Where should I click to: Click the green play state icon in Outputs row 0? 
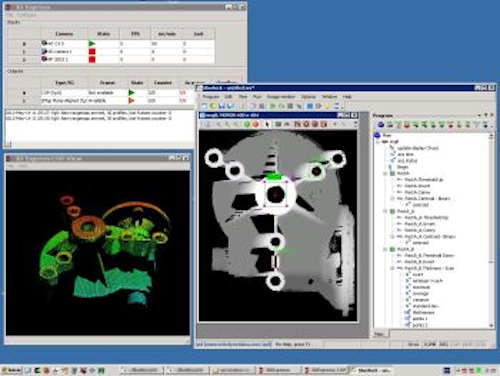tap(132, 92)
